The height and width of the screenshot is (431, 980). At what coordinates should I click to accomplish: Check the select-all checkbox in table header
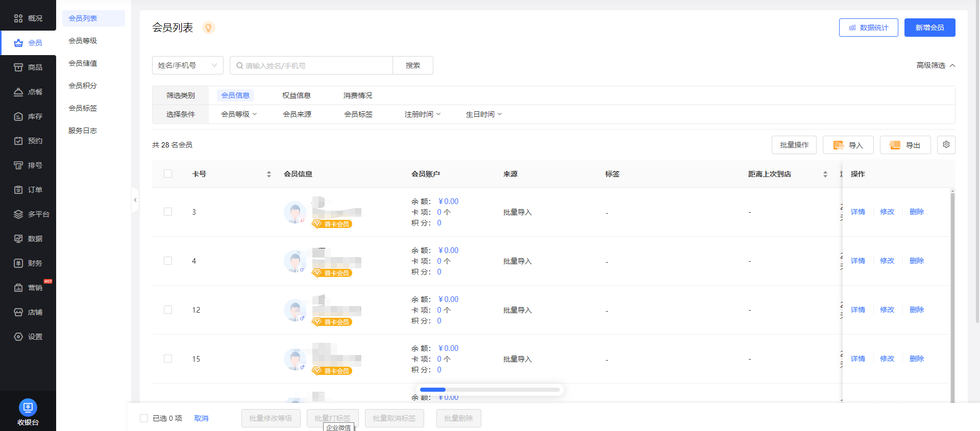click(x=168, y=174)
